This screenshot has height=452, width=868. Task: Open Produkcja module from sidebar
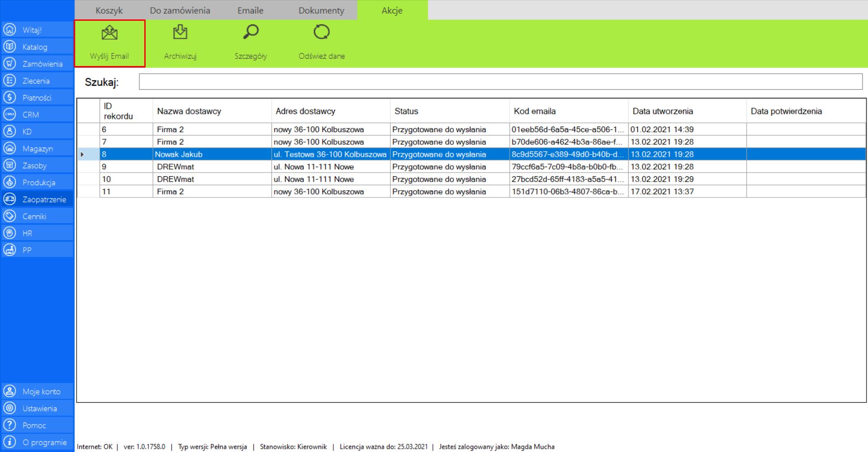(38, 183)
